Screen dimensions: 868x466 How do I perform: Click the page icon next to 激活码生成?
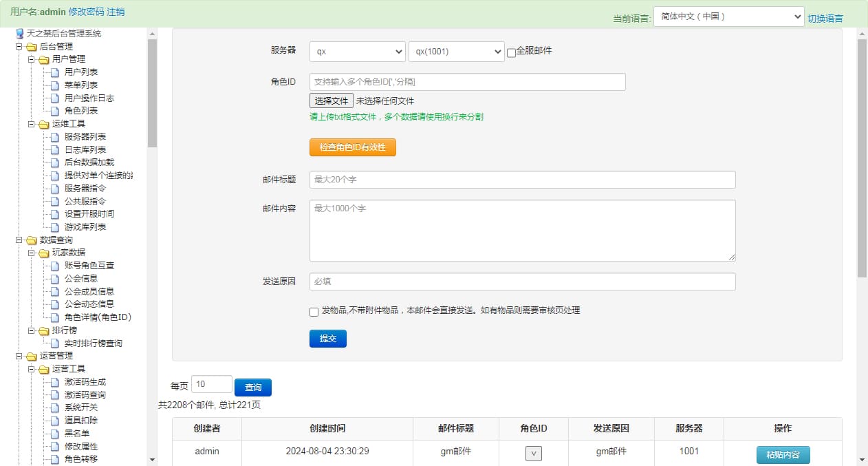click(56, 382)
